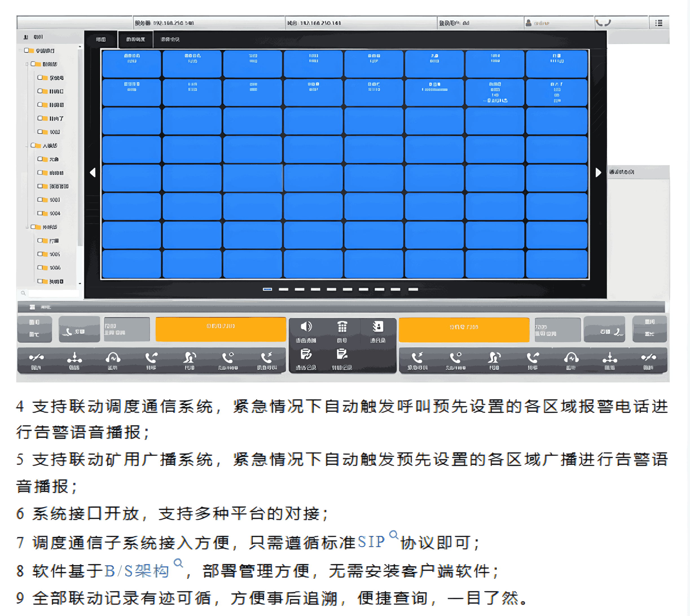Screen dimensions: 690x616
Task: Click the magnifier search icon under the tree
Action: coord(23,293)
